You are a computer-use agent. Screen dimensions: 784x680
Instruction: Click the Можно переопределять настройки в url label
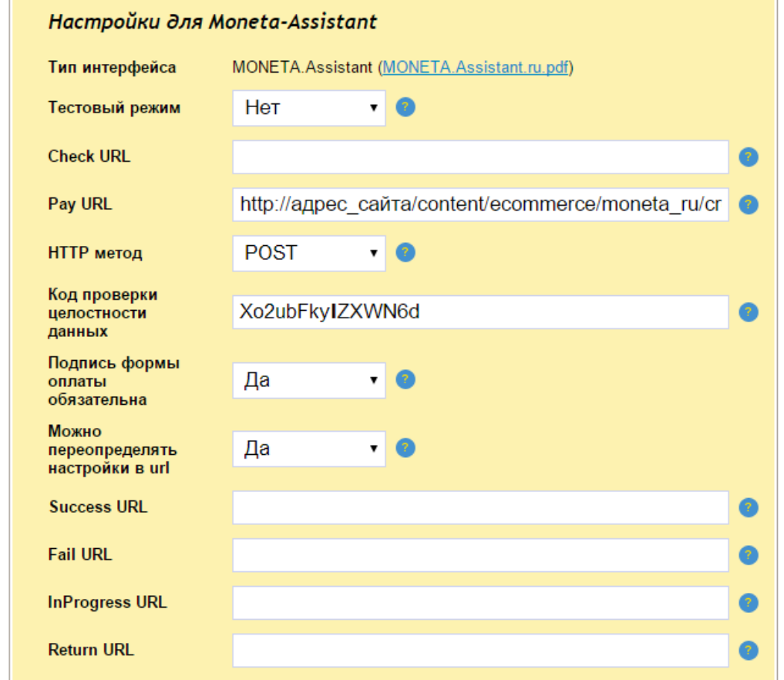point(113,449)
